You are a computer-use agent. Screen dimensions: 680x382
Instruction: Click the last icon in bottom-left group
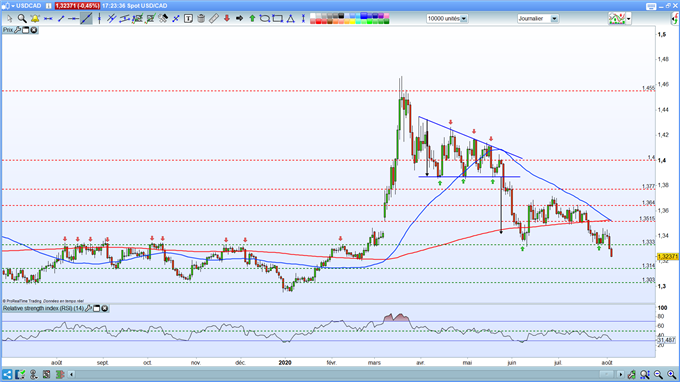click(x=60, y=374)
